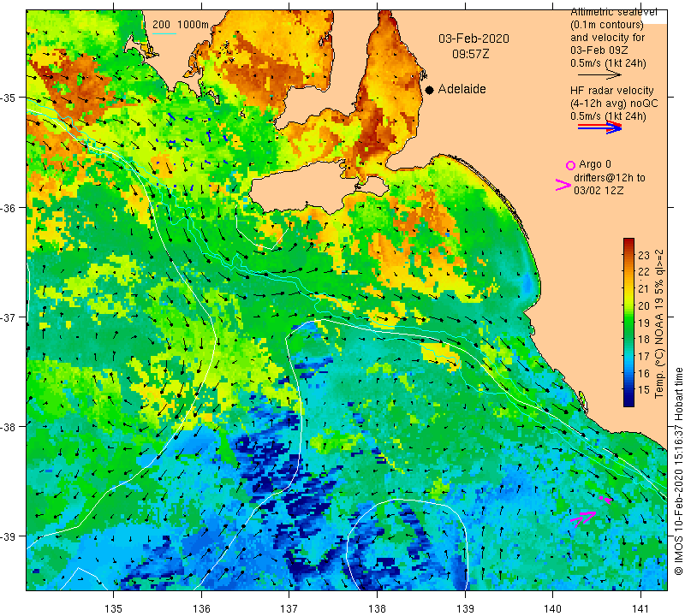Click the black altimetric velocity scale arrow
Image resolution: width=685 pixels, height=616 pixels.
click(599, 75)
